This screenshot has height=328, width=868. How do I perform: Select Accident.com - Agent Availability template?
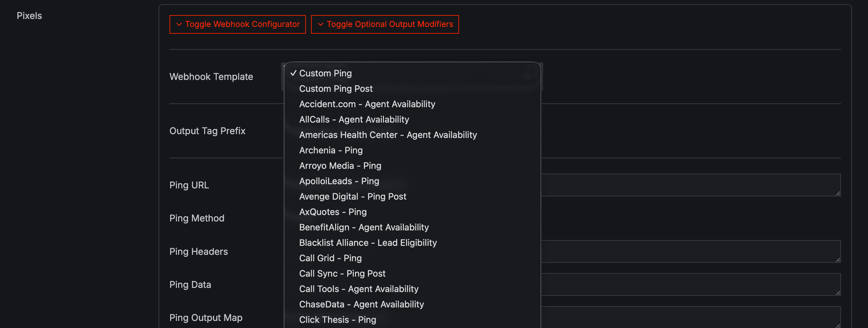click(x=367, y=104)
